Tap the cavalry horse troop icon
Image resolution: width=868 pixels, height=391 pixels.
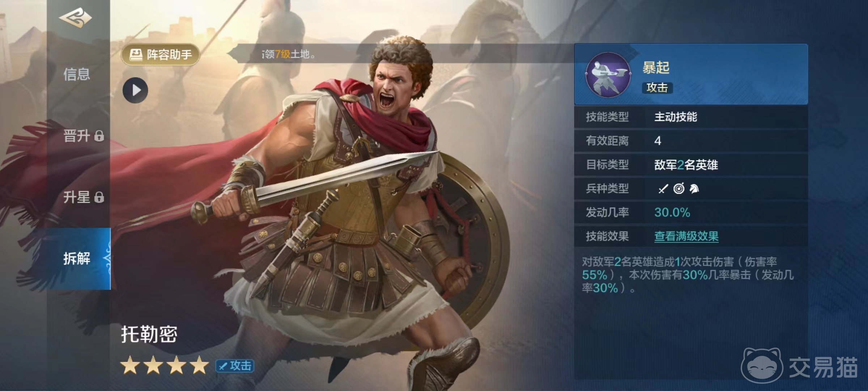(694, 189)
